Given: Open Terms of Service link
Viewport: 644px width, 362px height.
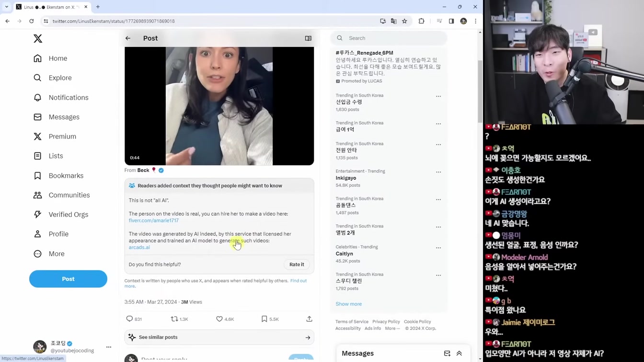Looking at the screenshot, I should click(x=352, y=322).
